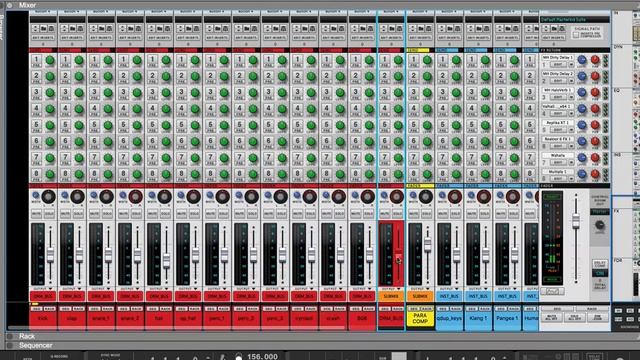Viewport: 640px width, 360px height.
Task: Click blue level knob for Valhalla return 4
Action: [x=582, y=109]
